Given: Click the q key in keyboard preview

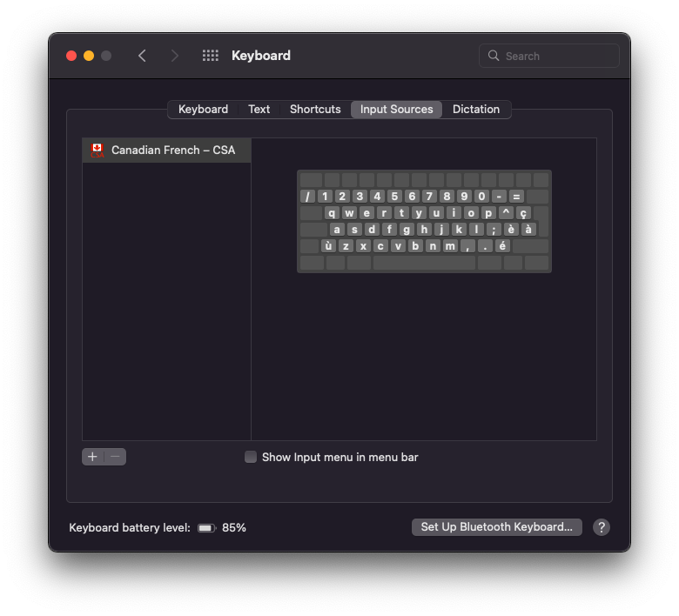Looking at the screenshot, I should [x=332, y=213].
